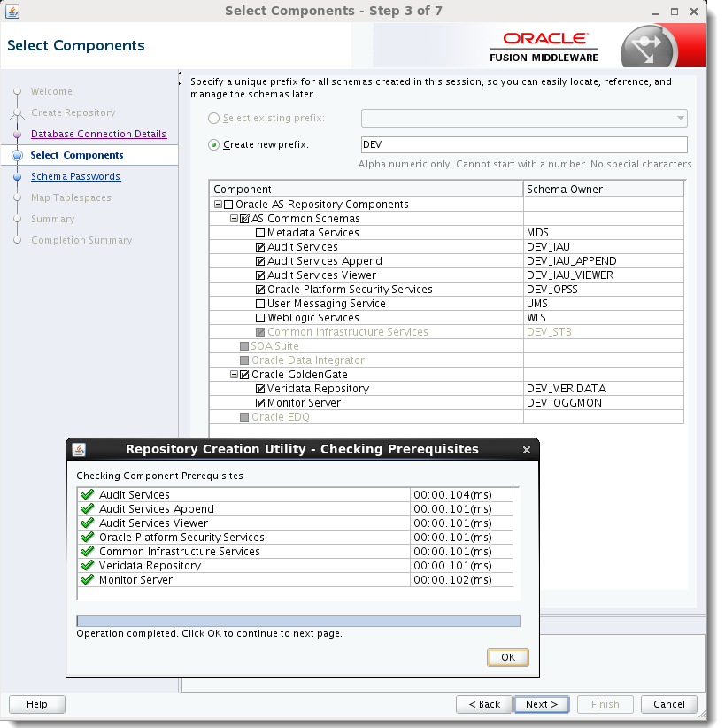Select DEV_VERIDATA schema owner cell
The height and width of the screenshot is (728, 725).
pyautogui.click(x=604, y=389)
